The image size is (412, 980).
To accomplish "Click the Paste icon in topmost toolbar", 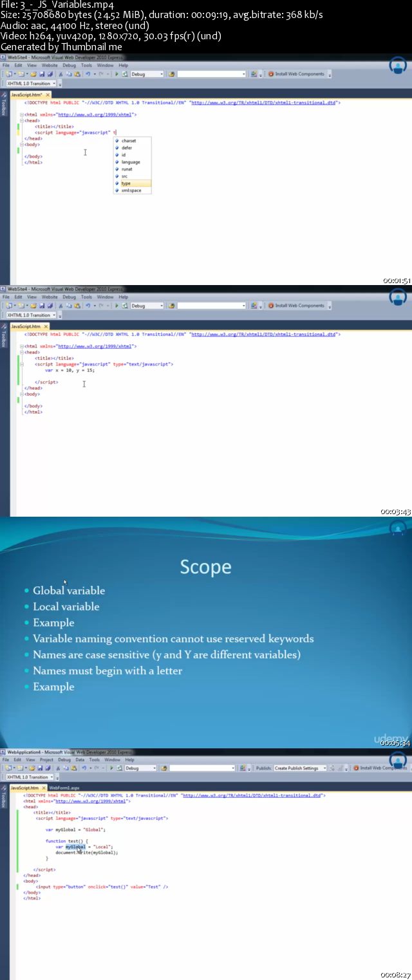I will [x=77, y=74].
